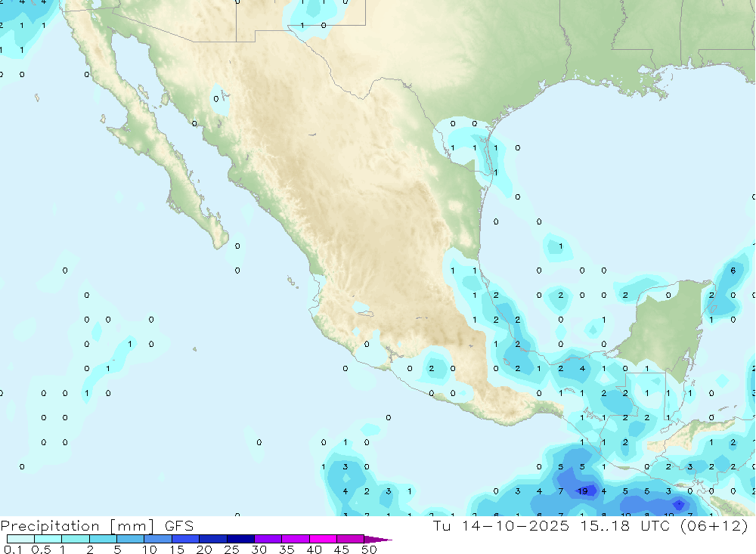The height and width of the screenshot is (554, 756).
Task: Pick the 15–20 mm legend color box
Action: pos(185,539)
